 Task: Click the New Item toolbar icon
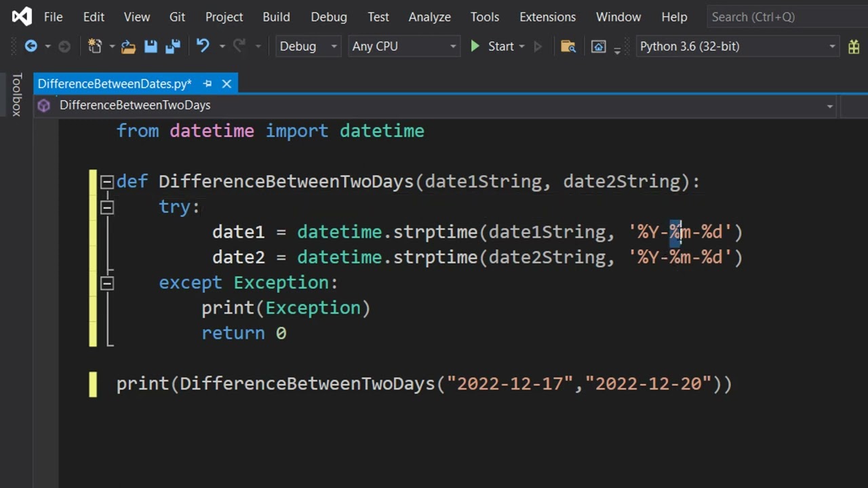point(95,46)
